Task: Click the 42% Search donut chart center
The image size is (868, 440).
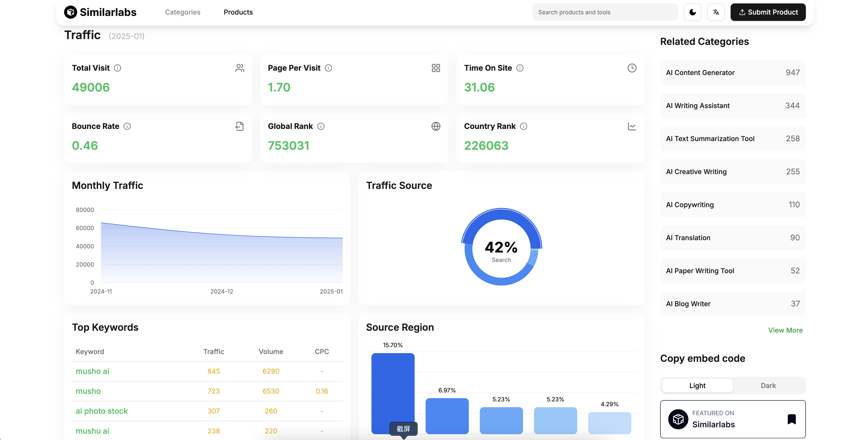Action: [501, 251]
